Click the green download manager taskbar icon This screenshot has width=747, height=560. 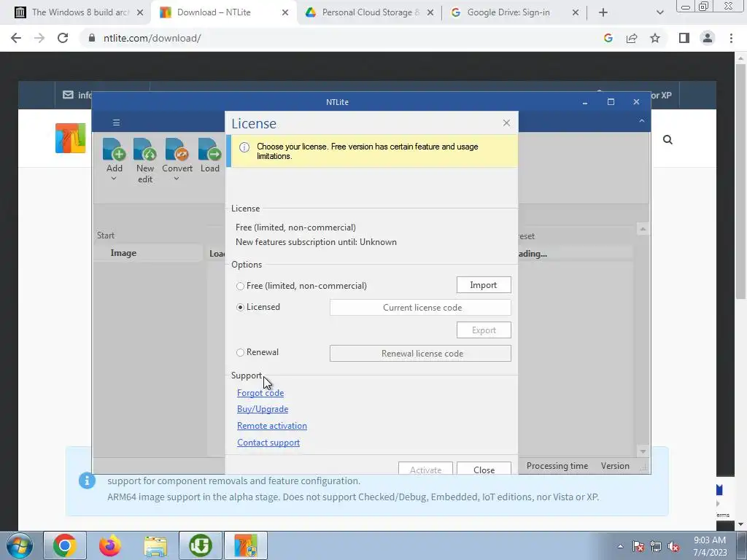pos(200,545)
